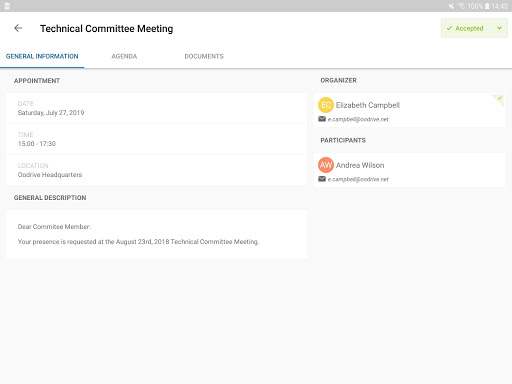512x384 pixels.
Task: Click the General Description heading
Action: point(50,198)
